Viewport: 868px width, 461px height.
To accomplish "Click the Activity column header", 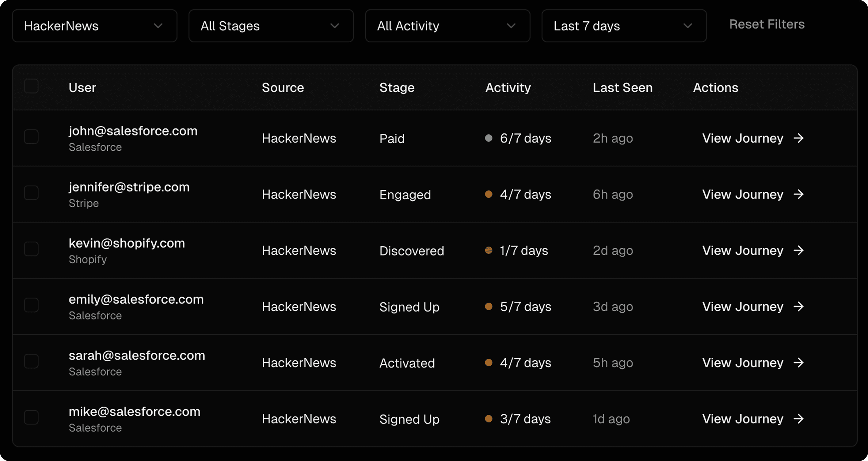I will pyautogui.click(x=508, y=88).
